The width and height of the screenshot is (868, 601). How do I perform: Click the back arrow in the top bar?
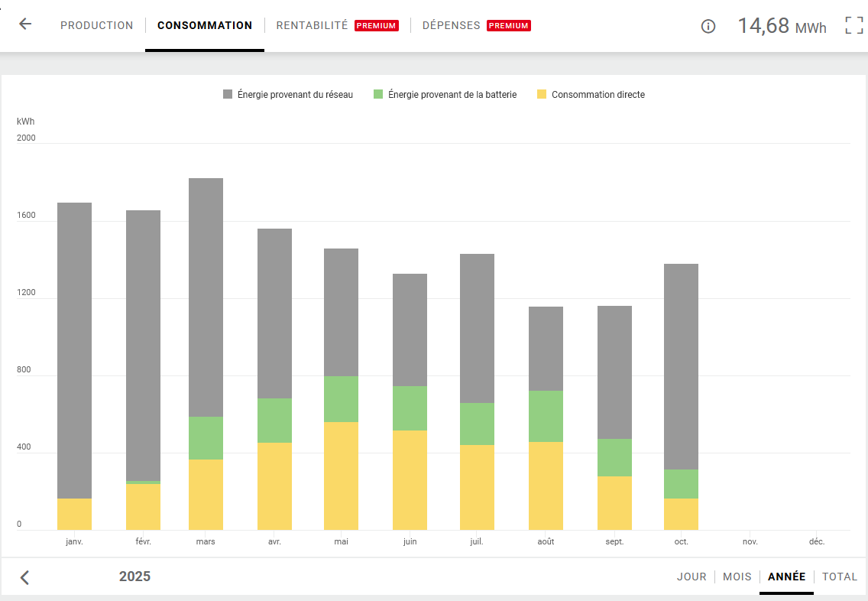point(25,24)
